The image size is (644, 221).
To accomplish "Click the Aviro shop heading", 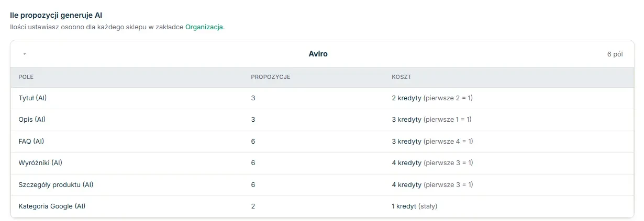I will 318,54.
